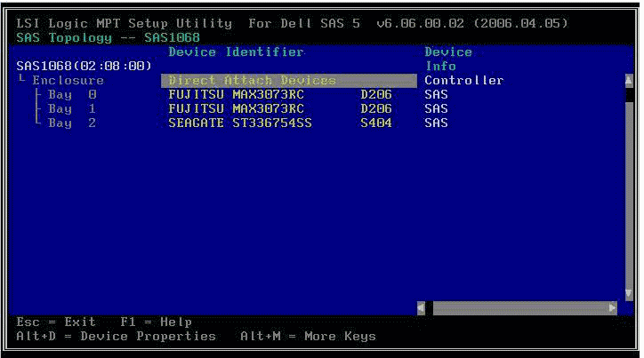Click the SAS1068(02:08:00) adapter entry

tap(85, 66)
